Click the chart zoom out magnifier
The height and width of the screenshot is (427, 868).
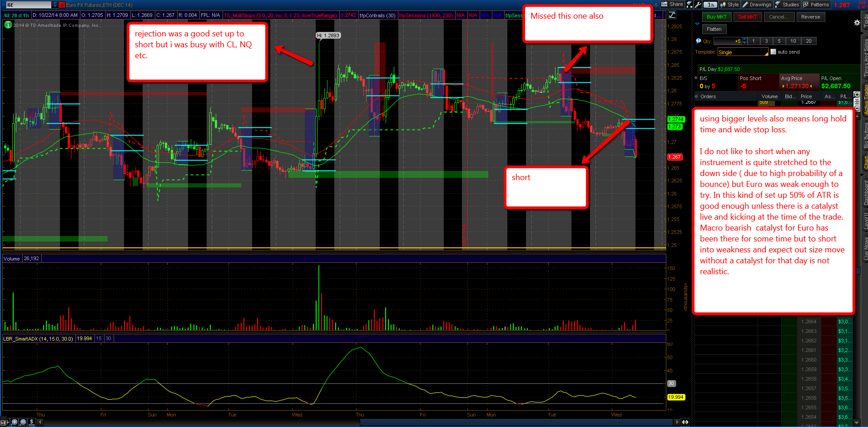point(23,422)
